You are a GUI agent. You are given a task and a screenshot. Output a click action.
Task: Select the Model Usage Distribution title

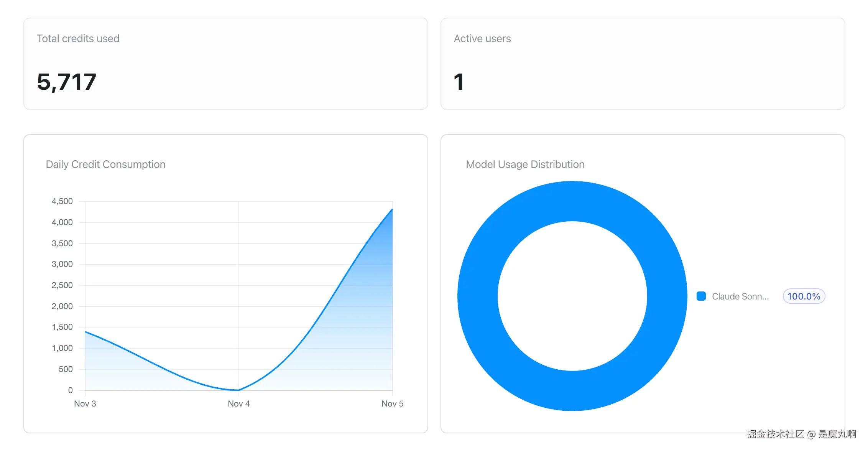tap(525, 164)
